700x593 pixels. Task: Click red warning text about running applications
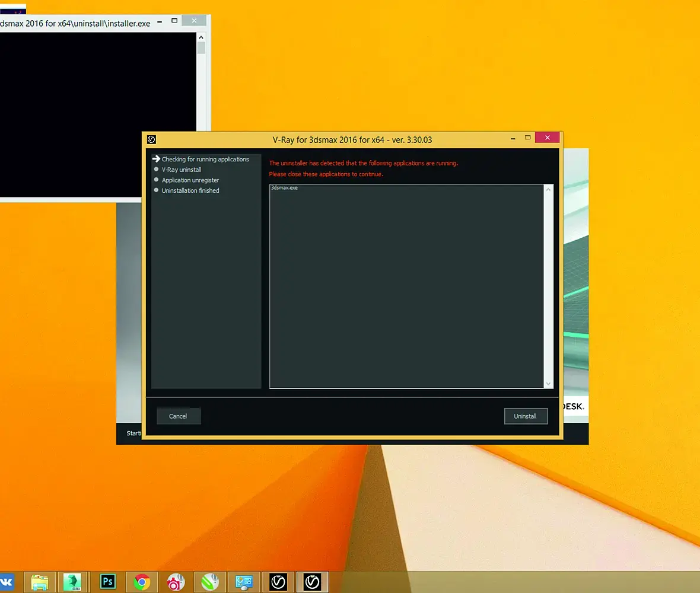364,163
